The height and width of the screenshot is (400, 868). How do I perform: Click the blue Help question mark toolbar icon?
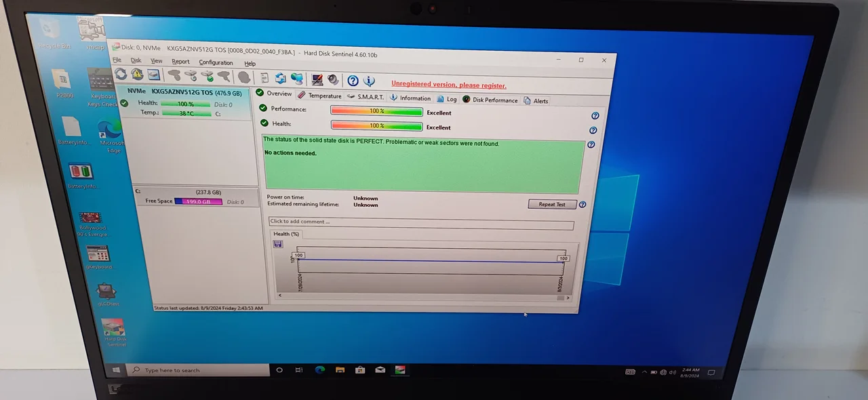353,81
